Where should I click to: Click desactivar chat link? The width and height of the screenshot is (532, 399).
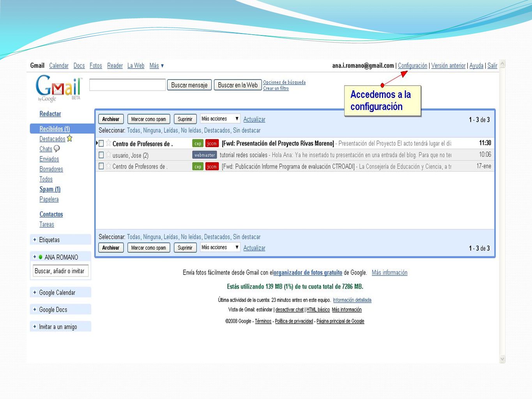(x=289, y=310)
